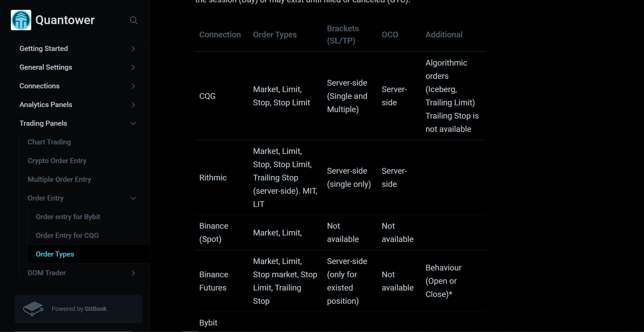
Task: Collapse the Order Entry subsection chevron
Action: (x=133, y=198)
